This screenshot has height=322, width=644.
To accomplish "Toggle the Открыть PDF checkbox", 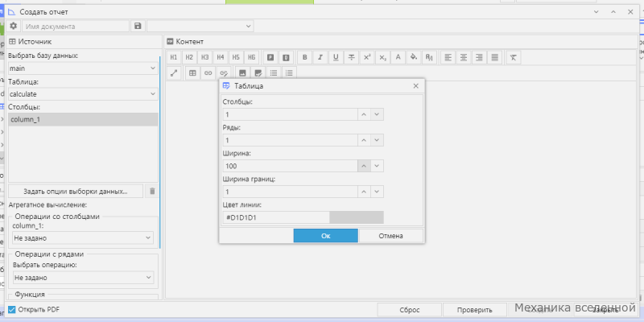I will (12, 310).
